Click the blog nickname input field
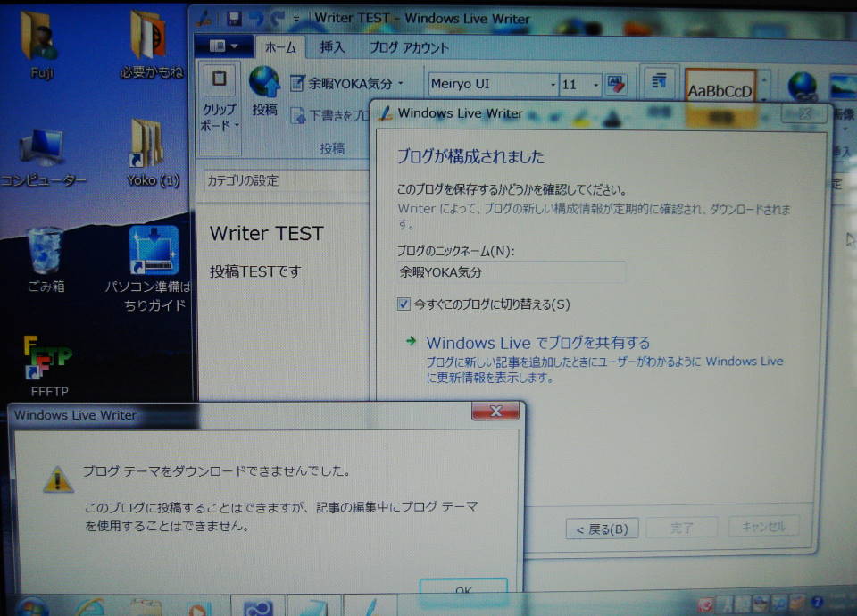The height and width of the screenshot is (616, 857). pyautogui.click(x=511, y=273)
